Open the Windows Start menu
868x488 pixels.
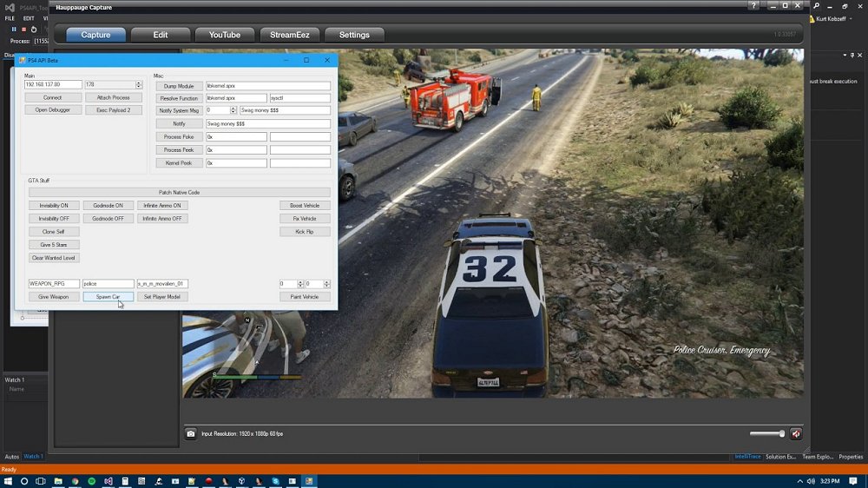coord(8,481)
